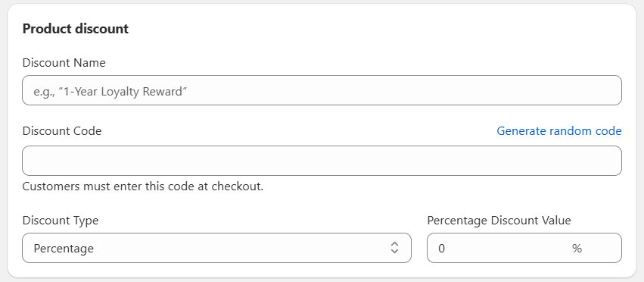Click the empty area of the Discount Code field

(322, 161)
